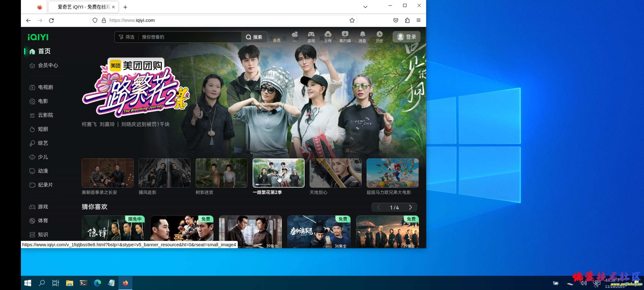Click the 天地剑心 banner thumbnail

pyautogui.click(x=335, y=173)
